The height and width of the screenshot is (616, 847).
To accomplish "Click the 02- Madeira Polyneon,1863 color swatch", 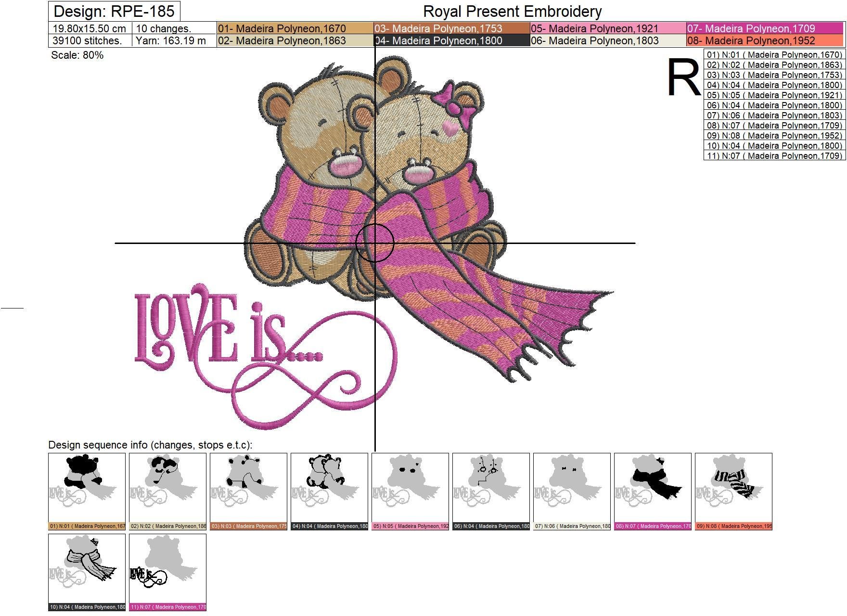I will tap(295, 40).
